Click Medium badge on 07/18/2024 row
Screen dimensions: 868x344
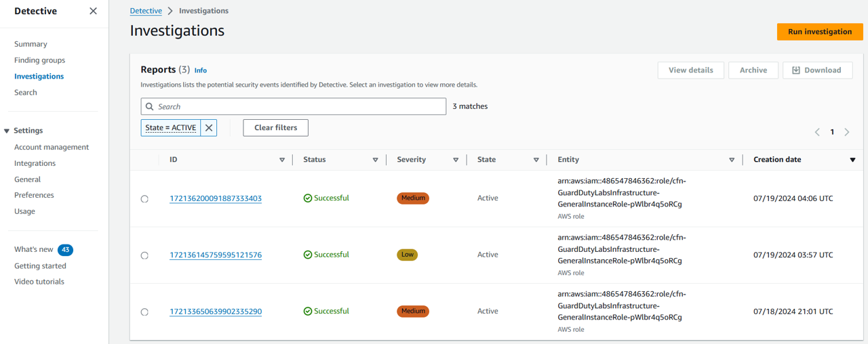click(413, 311)
